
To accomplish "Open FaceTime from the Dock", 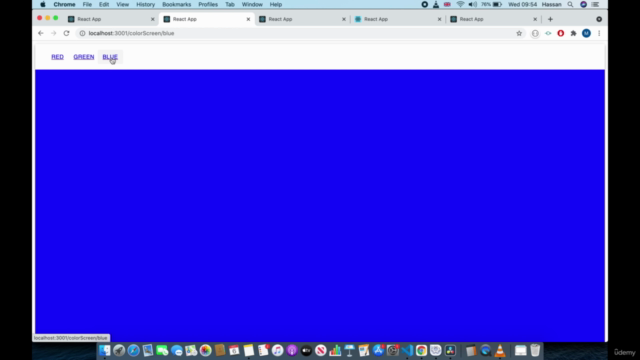I will pyautogui.click(x=162, y=350).
